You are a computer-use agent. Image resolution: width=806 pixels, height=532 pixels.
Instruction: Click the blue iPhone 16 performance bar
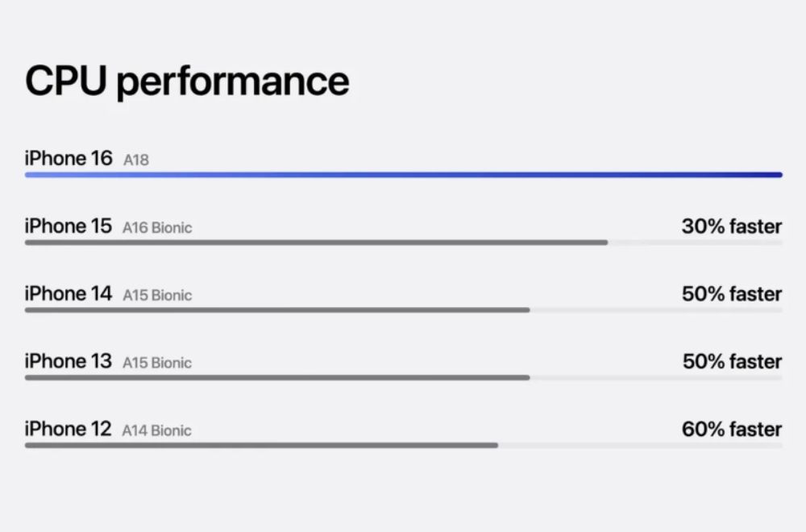point(403,174)
